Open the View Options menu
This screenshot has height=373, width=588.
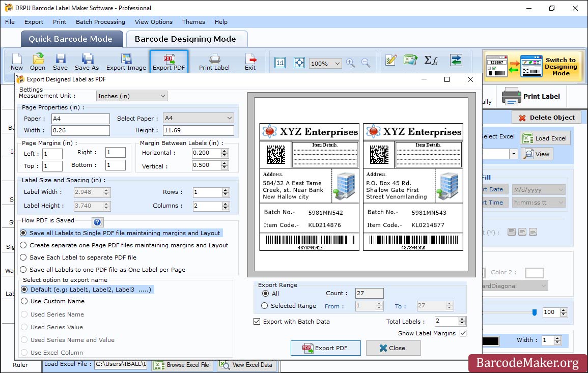(154, 22)
